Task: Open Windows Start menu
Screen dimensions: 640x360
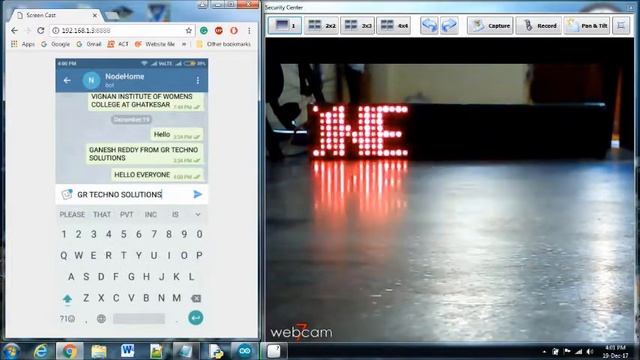Action: click(x=11, y=351)
